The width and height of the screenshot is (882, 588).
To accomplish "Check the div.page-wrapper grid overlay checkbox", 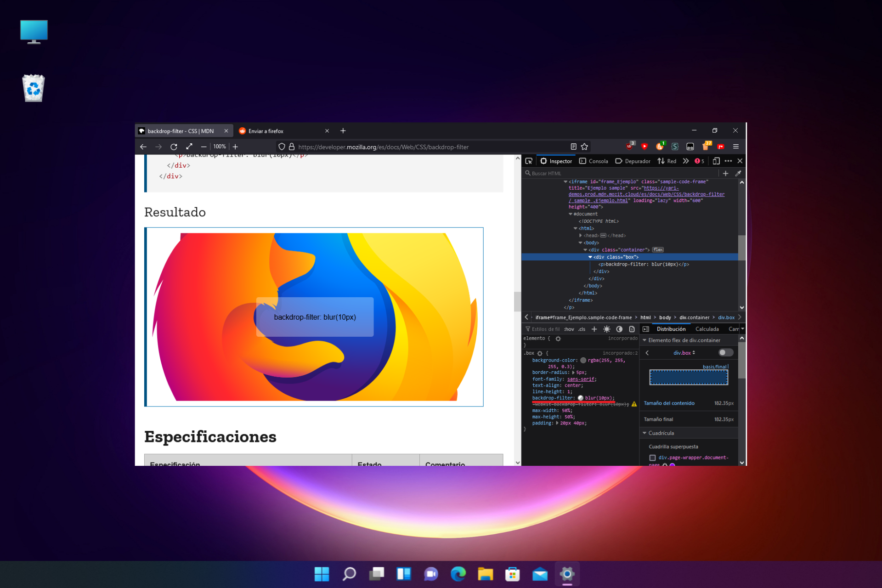I will point(652,458).
